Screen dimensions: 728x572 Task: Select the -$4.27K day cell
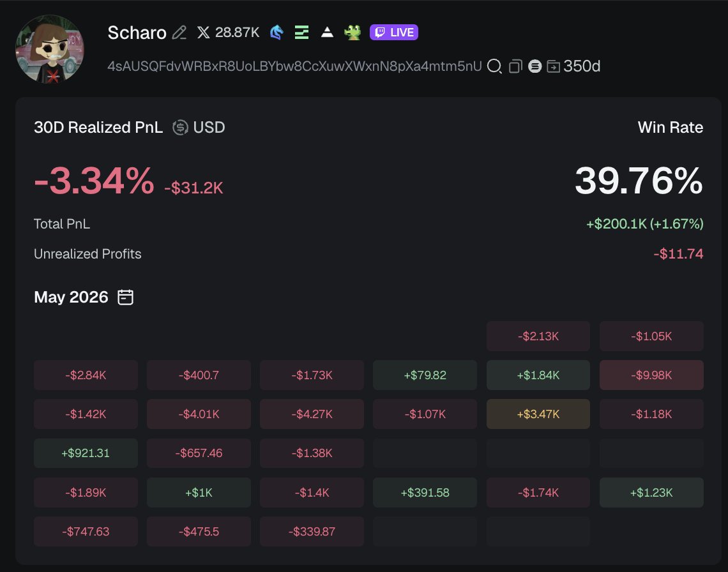312,414
